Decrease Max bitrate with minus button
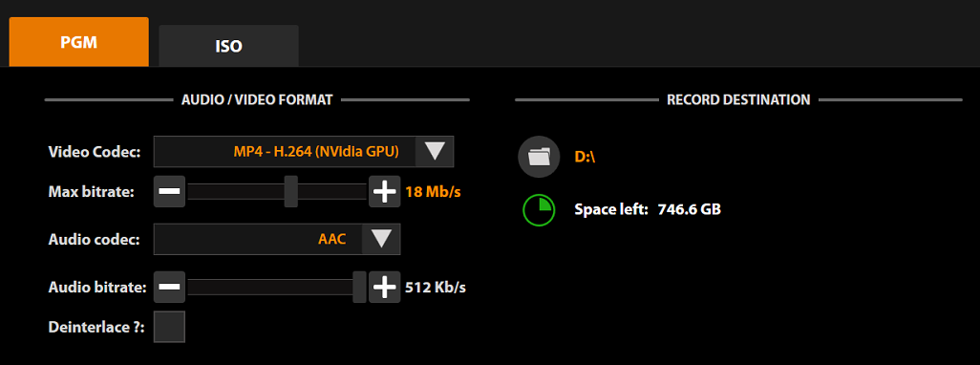 (x=169, y=191)
